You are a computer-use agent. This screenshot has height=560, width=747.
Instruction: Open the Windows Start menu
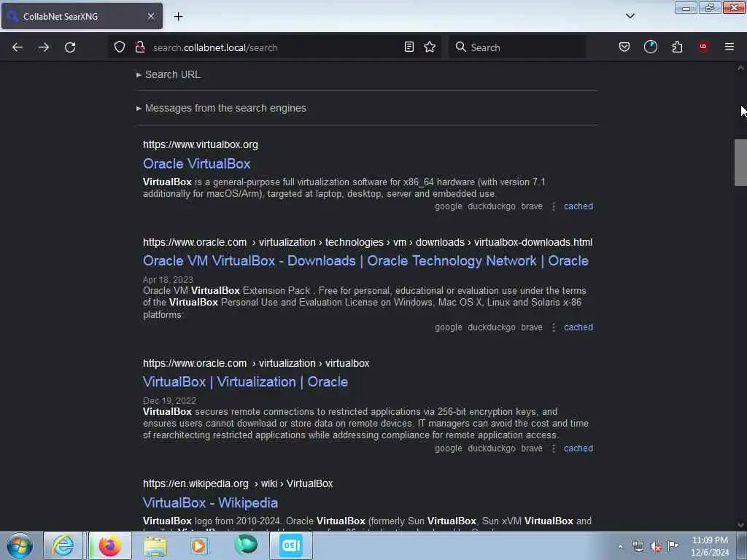[x=20, y=545]
